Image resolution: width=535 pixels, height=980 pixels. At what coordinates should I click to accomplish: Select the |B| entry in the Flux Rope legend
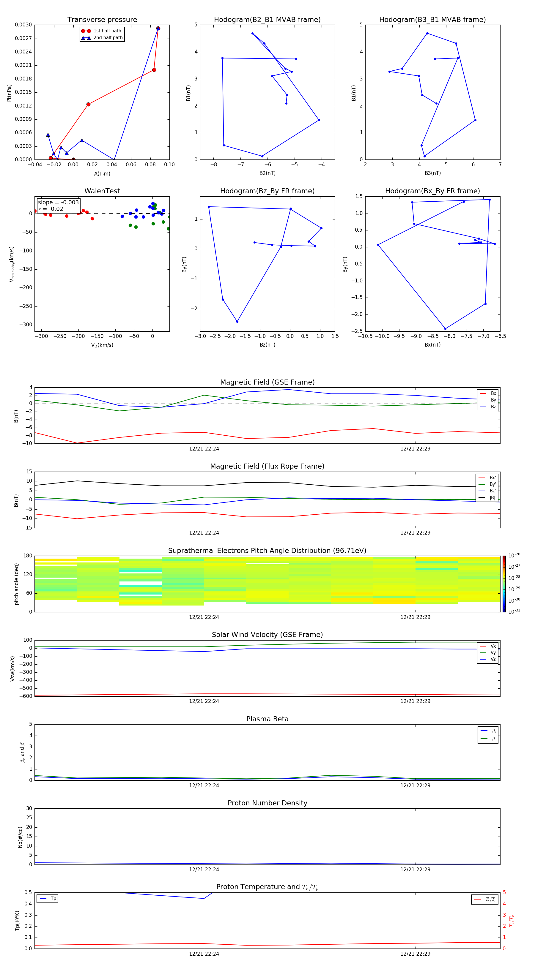pos(487,498)
